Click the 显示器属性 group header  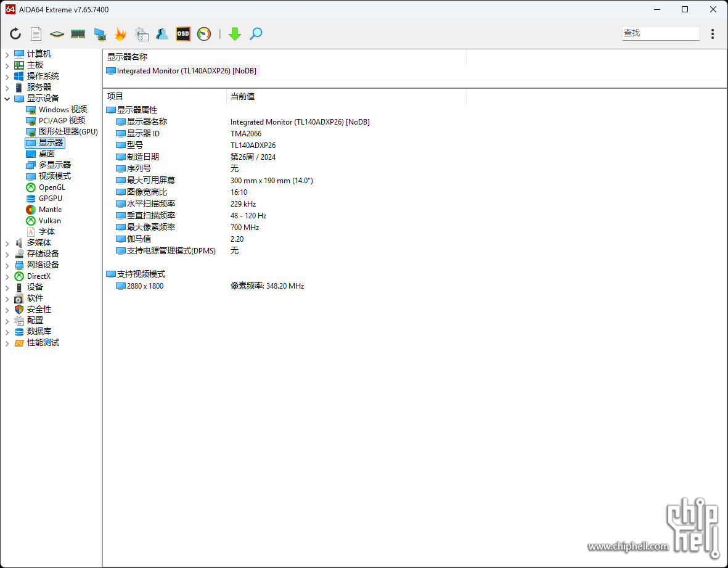point(132,110)
